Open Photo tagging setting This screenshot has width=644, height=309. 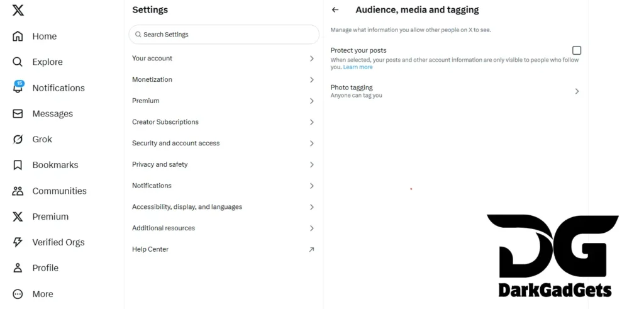[x=455, y=91]
